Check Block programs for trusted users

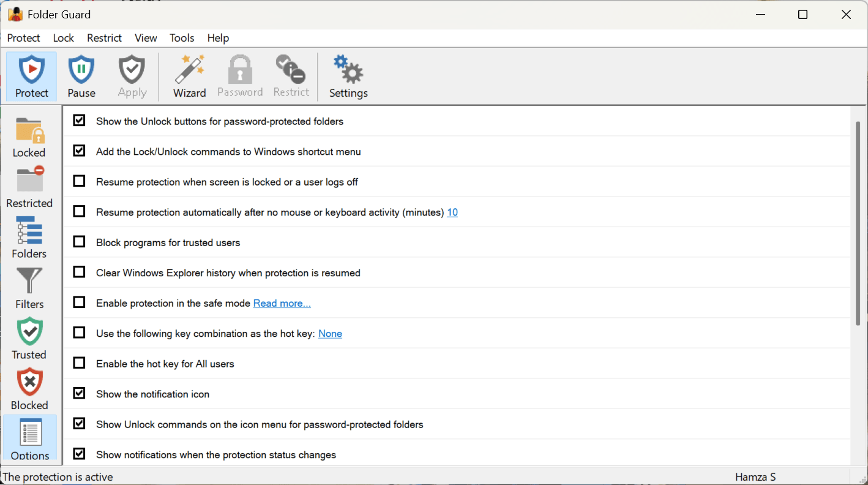(x=79, y=242)
